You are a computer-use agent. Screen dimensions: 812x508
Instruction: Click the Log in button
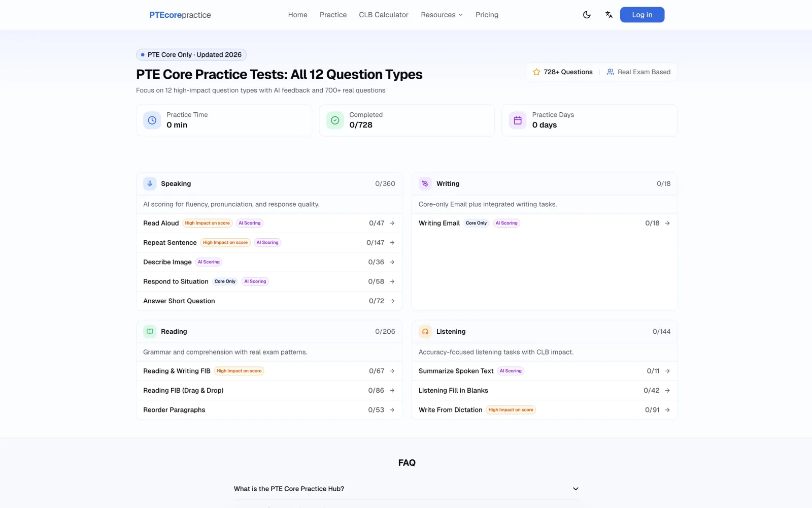tap(642, 15)
